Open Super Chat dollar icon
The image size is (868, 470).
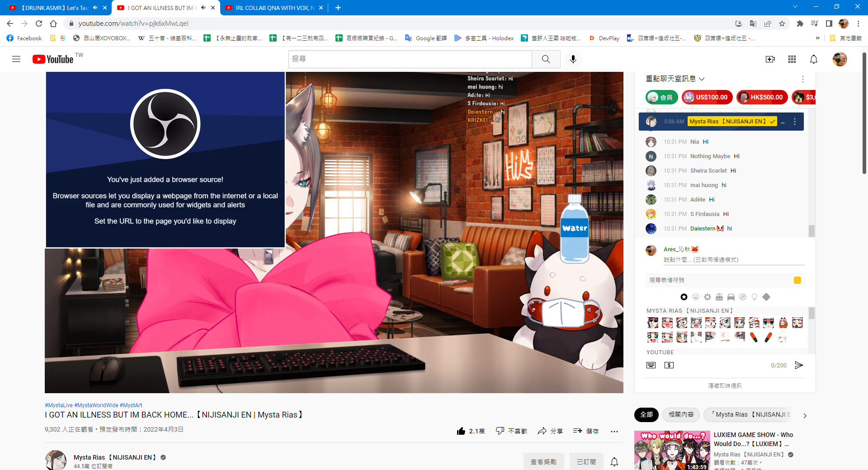click(669, 365)
